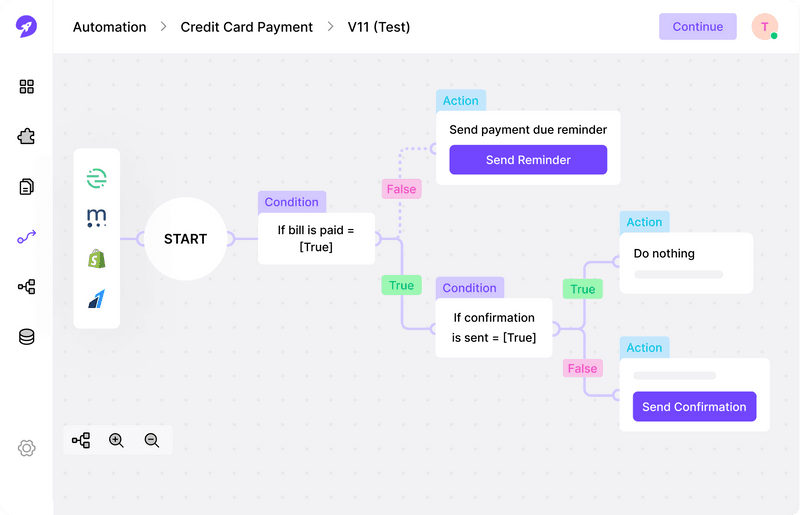The width and height of the screenshot is (800, 515).
Task: Click the Shopify integration icon
Action: (97, 259)
